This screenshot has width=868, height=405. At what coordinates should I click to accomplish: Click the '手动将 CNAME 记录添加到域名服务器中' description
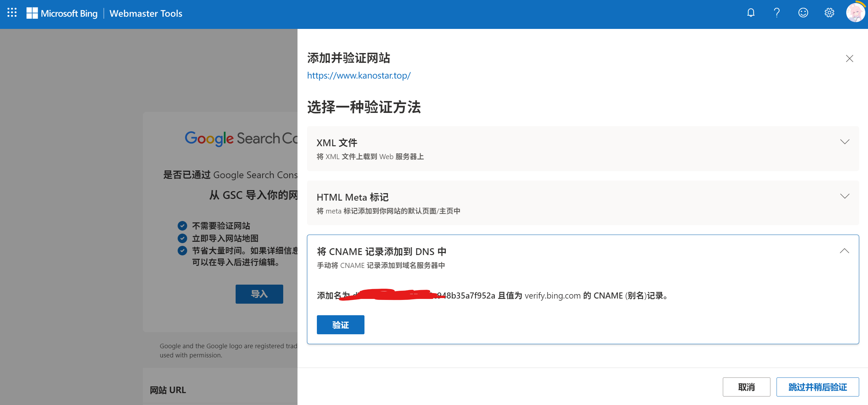381,266
